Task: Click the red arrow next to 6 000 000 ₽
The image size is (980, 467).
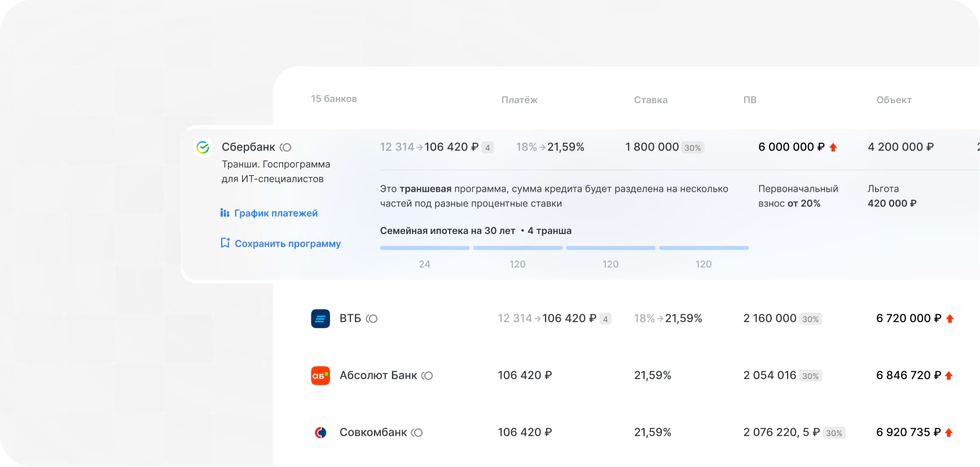Action: (833, 147)
